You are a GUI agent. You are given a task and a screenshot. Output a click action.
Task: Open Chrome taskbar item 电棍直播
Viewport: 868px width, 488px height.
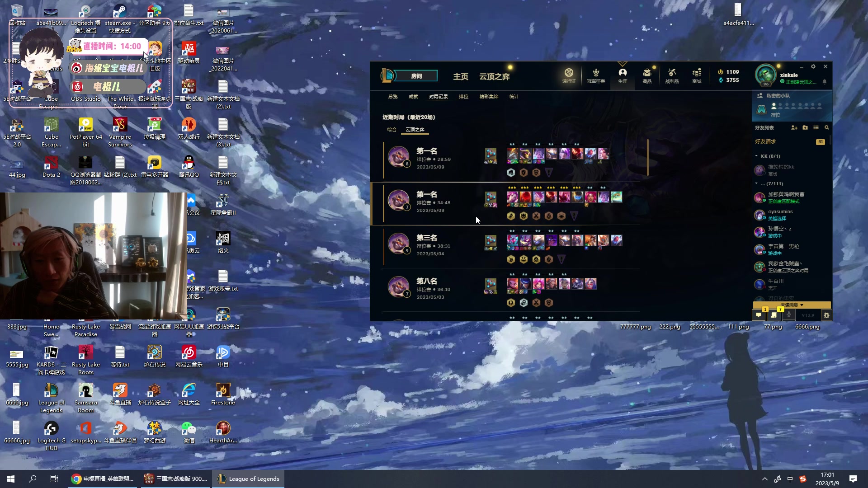click(103, 479)
